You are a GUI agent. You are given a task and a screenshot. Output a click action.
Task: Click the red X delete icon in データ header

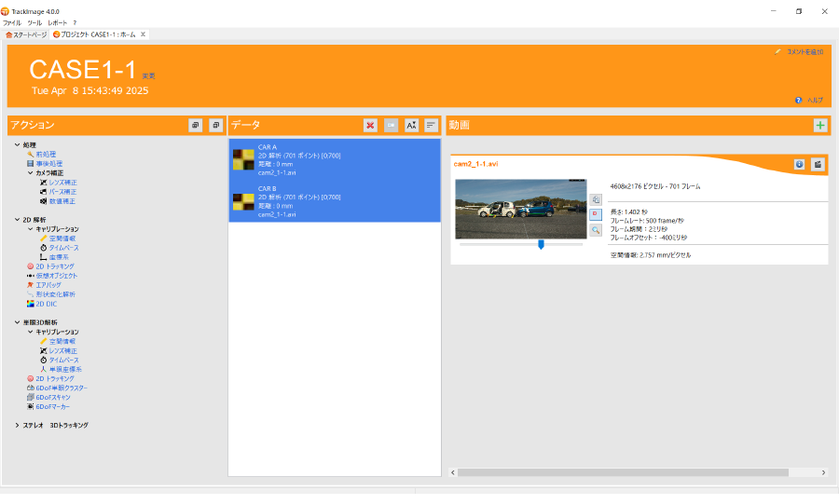pyautogui.click(x=370, y=125)
